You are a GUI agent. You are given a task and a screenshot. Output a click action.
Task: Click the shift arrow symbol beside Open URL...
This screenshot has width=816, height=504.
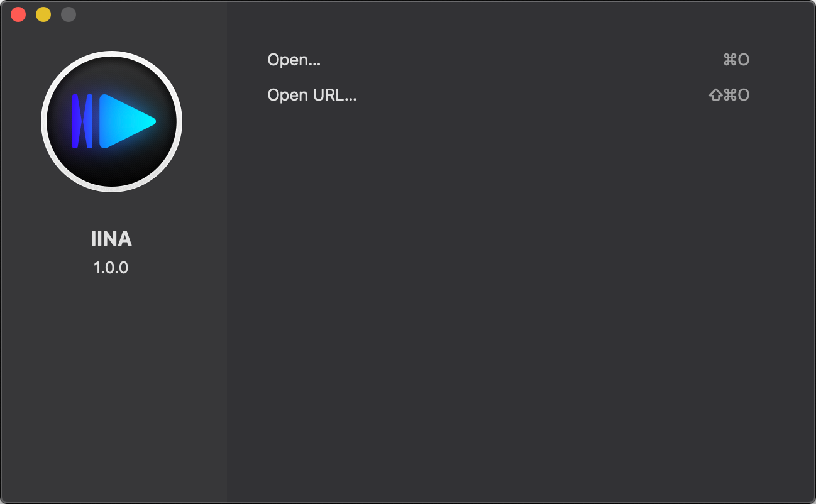(715, 95)
